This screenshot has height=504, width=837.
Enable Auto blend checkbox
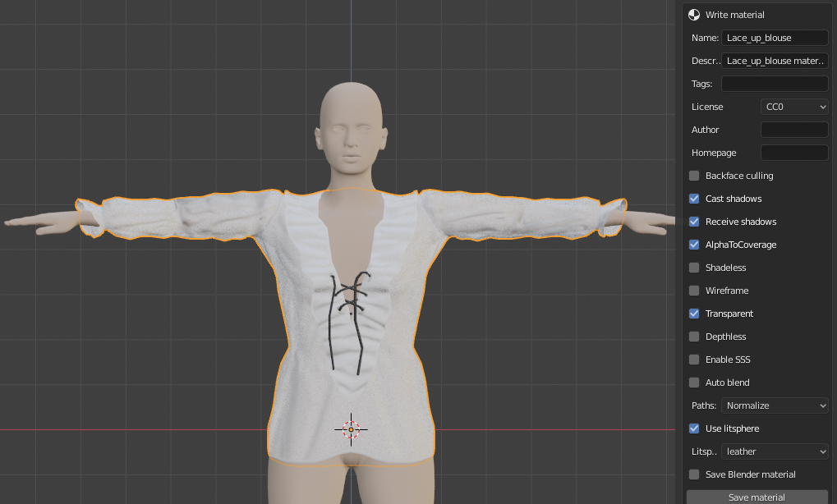tap(694, 382)
